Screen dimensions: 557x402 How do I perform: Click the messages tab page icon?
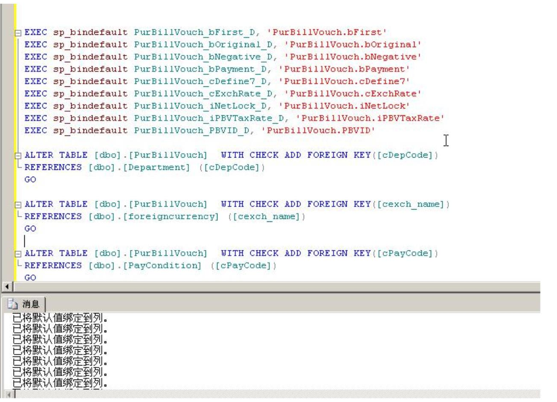click(13, 304)
